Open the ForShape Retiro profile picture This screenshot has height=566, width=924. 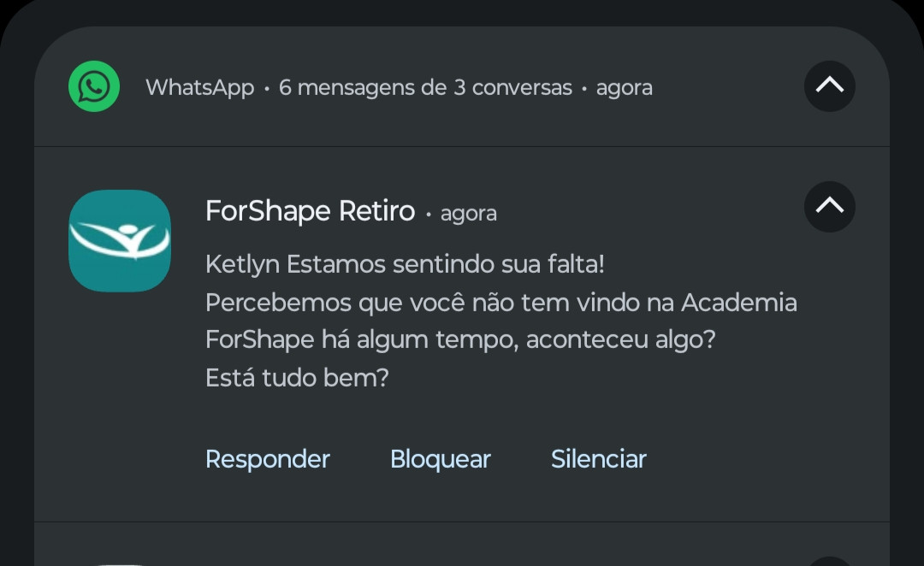tap(120, 241)
